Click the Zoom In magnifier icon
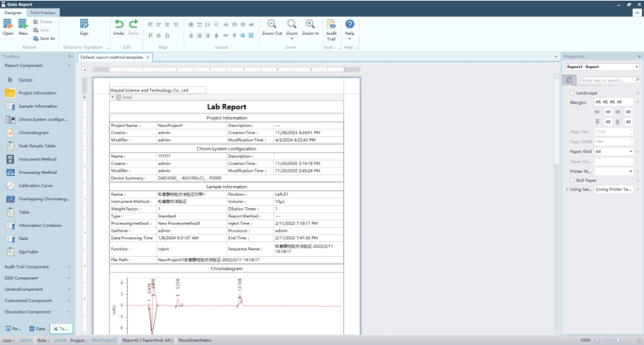644x345 pixels. pyautogui.click(x=310, y=24)
